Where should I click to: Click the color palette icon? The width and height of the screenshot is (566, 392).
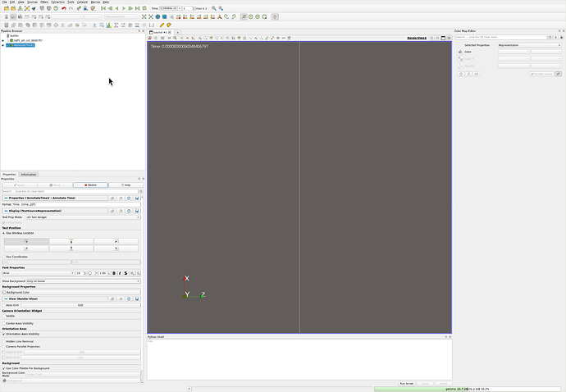pos(93,8)
